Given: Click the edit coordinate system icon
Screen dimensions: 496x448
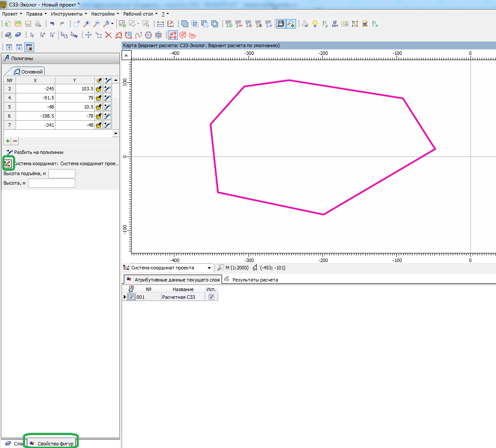Looking at the screenshot, I should tap(8, 163).
